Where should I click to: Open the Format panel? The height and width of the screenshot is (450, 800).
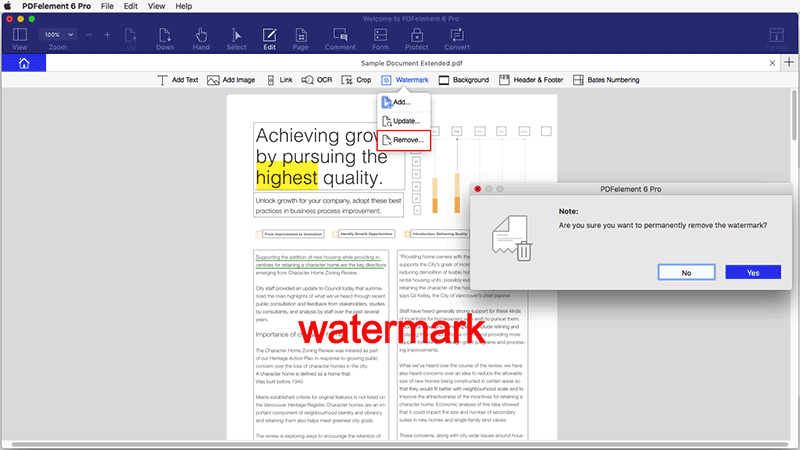tap(777, 39)
